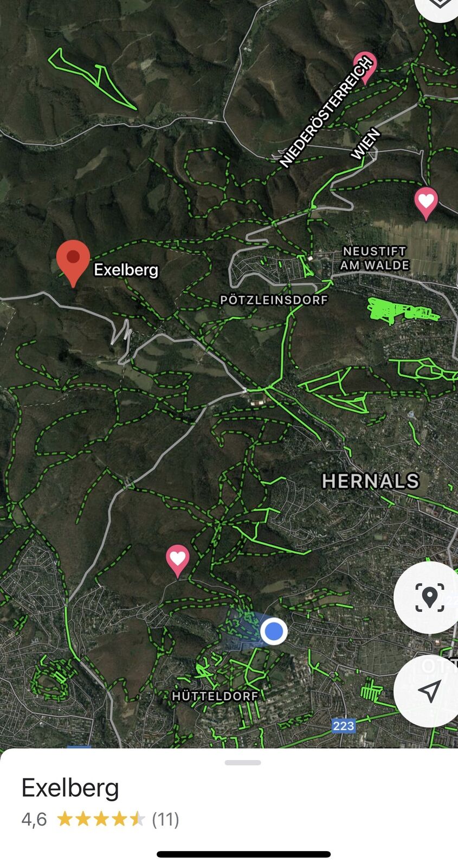Screen dimensions: 458x868
Task: Tap the red Exelberg location pin
Action: click(x=73, y=263)
